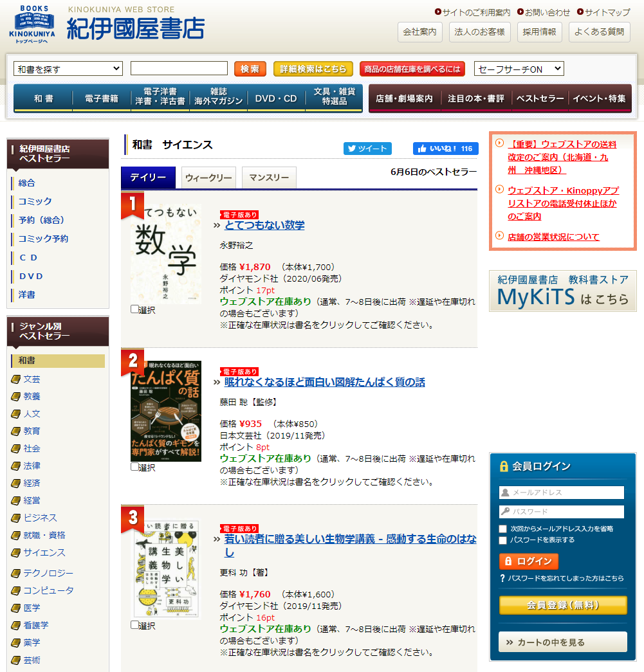The height and width of the screenshot is (672, 644).
Task: Click the パスワード input field
Action: (561, 512)
